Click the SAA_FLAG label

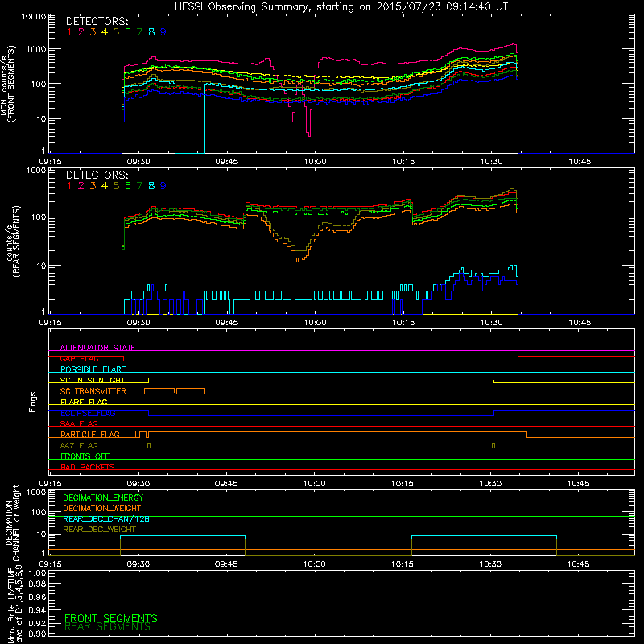coord(79,423)
